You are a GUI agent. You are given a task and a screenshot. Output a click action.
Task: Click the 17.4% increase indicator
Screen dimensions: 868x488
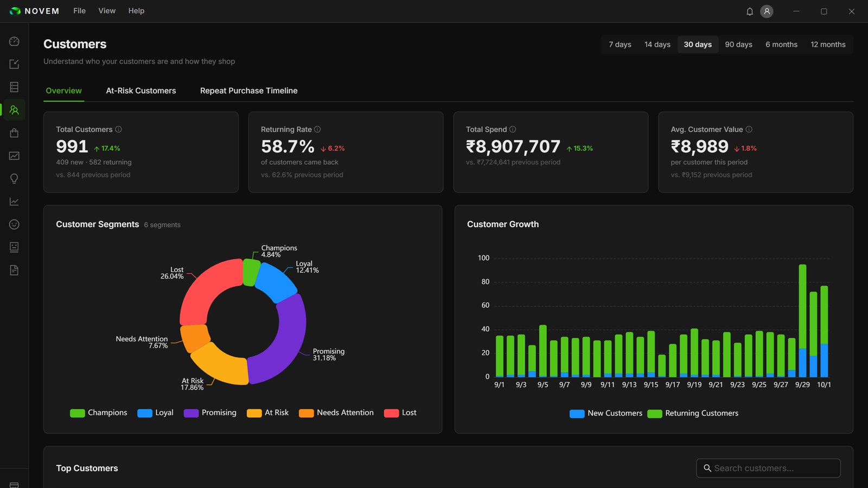[107, 148]
